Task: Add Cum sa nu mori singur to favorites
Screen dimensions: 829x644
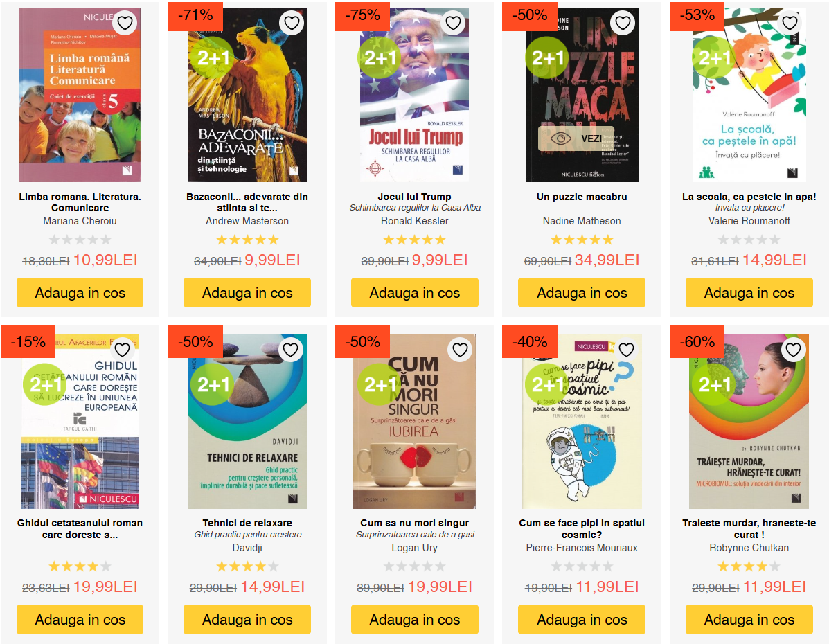Action: (x=460, y=350)
